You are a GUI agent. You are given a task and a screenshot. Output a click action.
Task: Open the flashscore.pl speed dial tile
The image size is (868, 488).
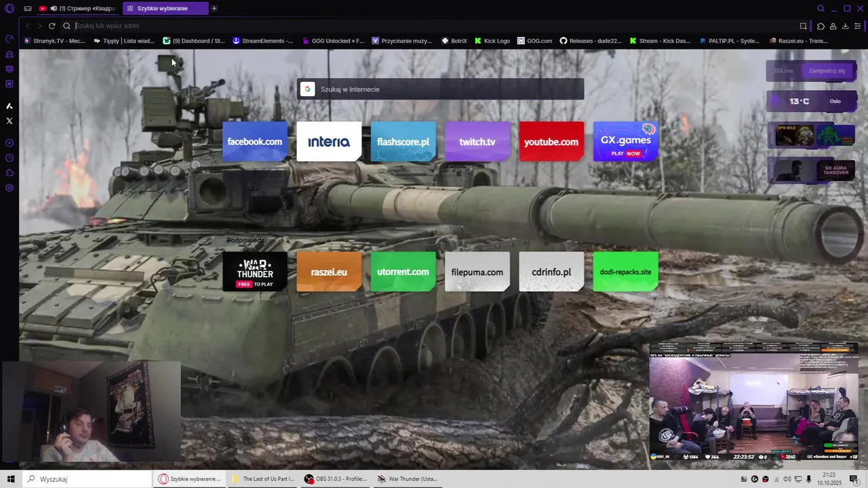click(403, 141)
